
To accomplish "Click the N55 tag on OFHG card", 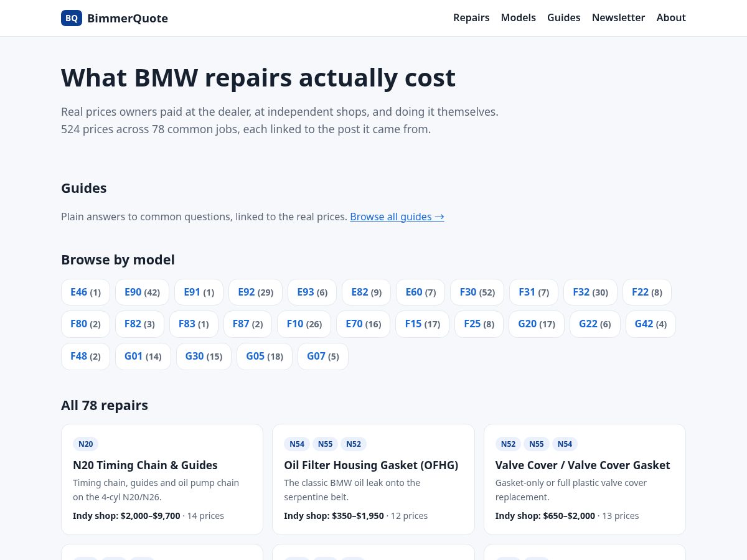I will click(x=325, y=444).
